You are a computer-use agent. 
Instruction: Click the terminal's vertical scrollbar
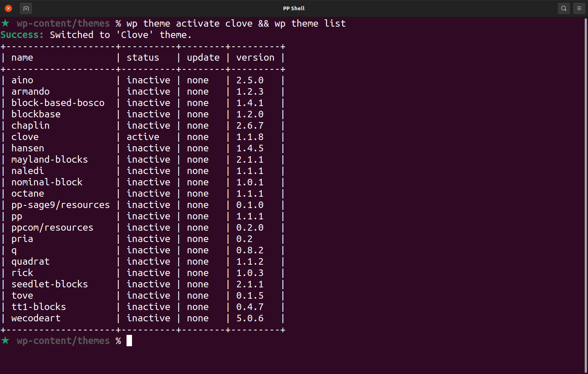pyautogui.click(x=585, y=195)
